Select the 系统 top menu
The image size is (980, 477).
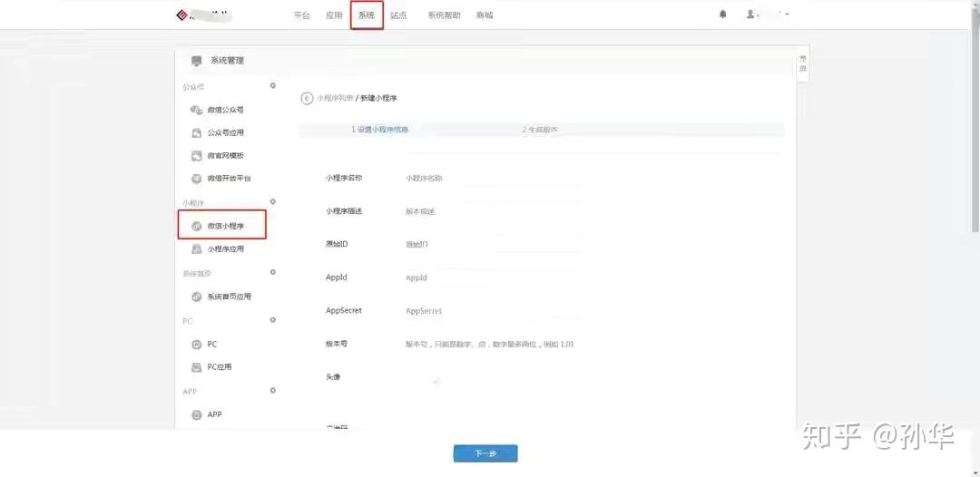coord(367,15)
